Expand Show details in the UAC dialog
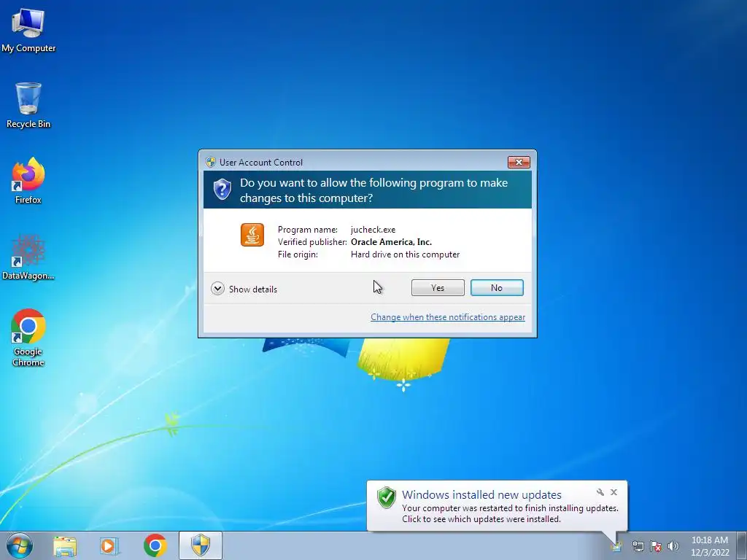 pyautogui.click(x=244, y=289)
